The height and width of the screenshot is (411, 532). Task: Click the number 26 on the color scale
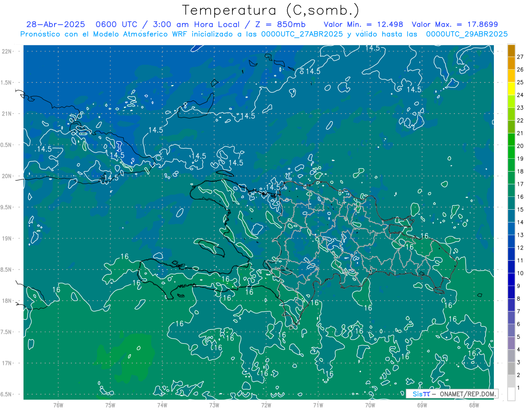[x=520, y=70]
